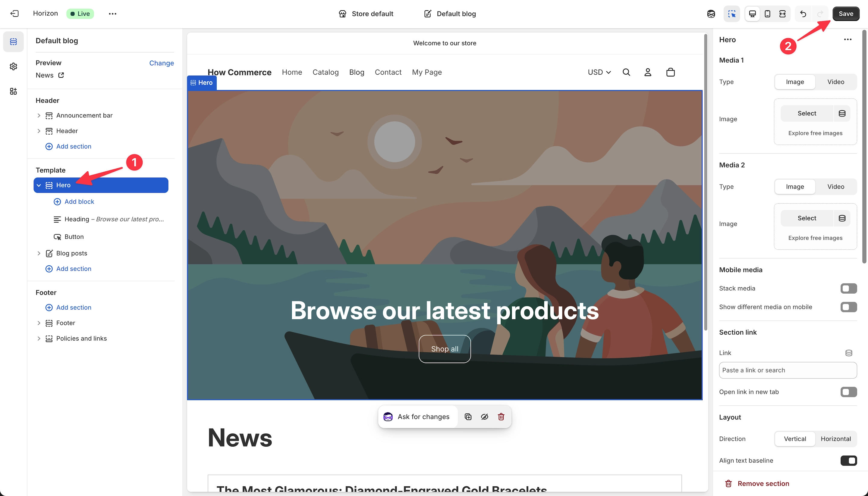868x496 pixels.
Task: Click Select button for Media 1 image
Action: click(x=807, y=114)
